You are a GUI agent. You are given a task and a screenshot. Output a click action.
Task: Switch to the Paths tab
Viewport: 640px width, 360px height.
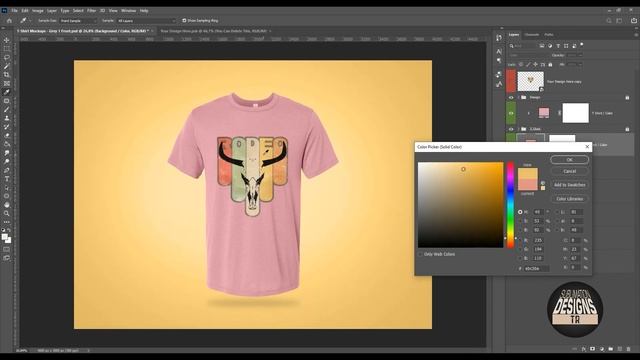pyautogui.click(x=549, y=35)
